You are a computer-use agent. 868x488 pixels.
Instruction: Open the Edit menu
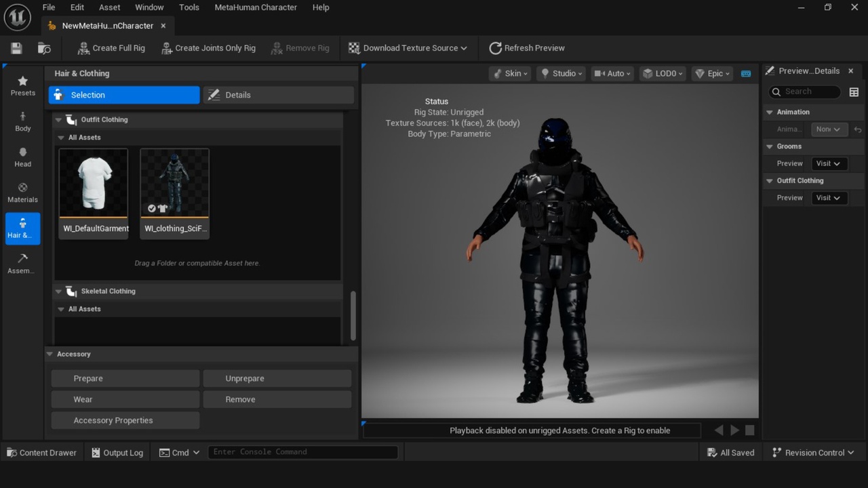click(77, 7)
